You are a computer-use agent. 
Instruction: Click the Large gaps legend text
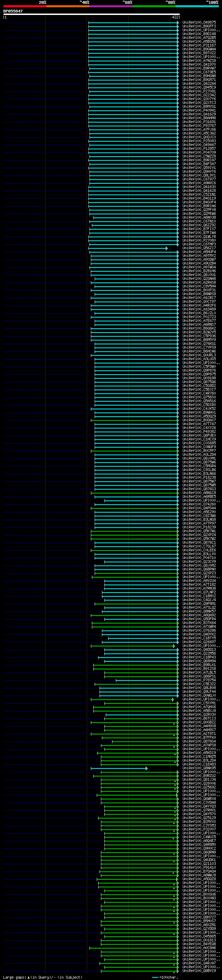point(43,977)
